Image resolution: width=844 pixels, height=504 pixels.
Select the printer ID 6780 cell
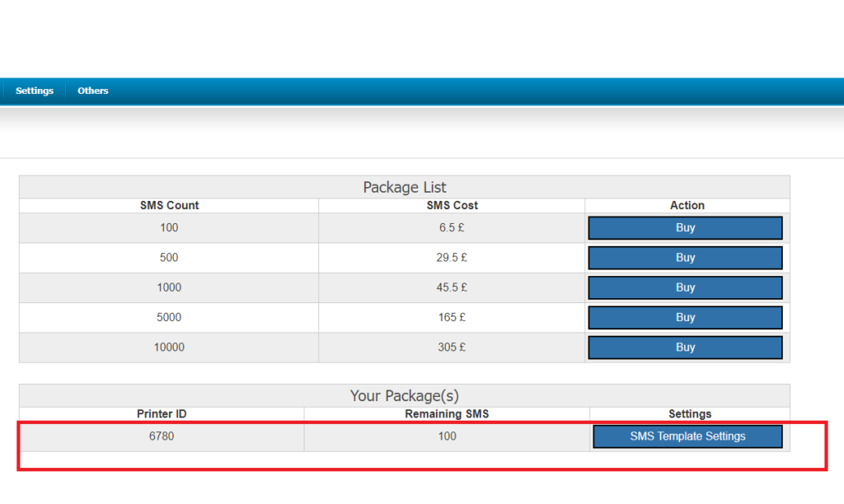click(x=162, y=436)
